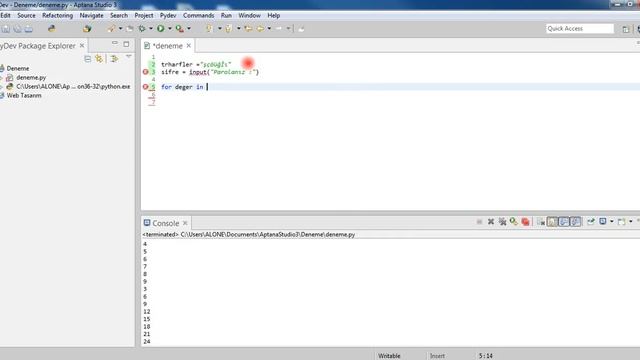The width and height of the screenshot is (640, 360).
Task: Click the Python logo toolbar icon
Action: 52,29
